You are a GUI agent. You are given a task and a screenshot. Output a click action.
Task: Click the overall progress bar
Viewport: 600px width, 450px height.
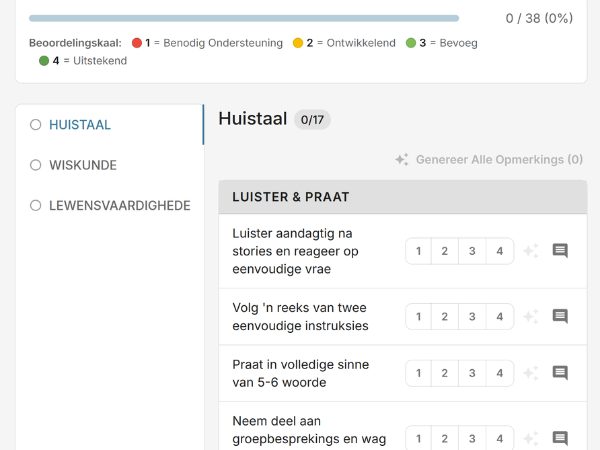click(x=244, y=18)
